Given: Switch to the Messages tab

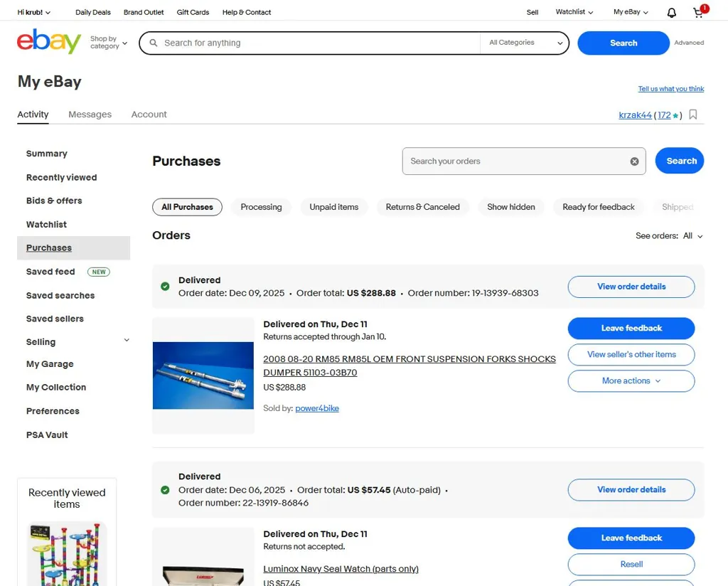Looking at the screenshot, I should click(x=90, y=114).
